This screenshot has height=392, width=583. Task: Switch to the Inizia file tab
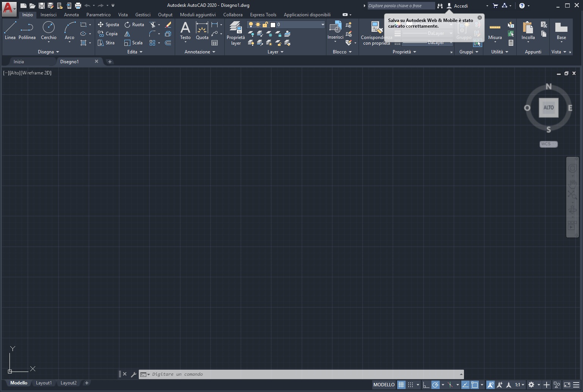click(x=19, y=61)
